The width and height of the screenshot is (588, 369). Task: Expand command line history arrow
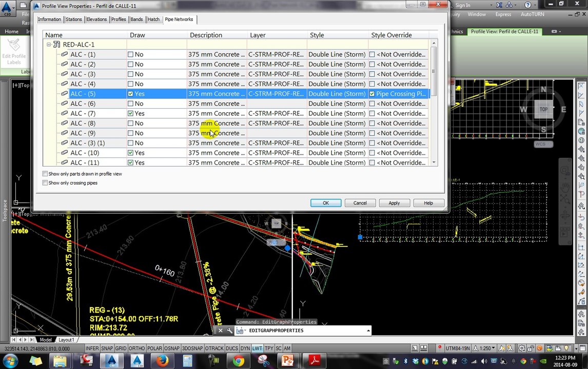point(368,331)
